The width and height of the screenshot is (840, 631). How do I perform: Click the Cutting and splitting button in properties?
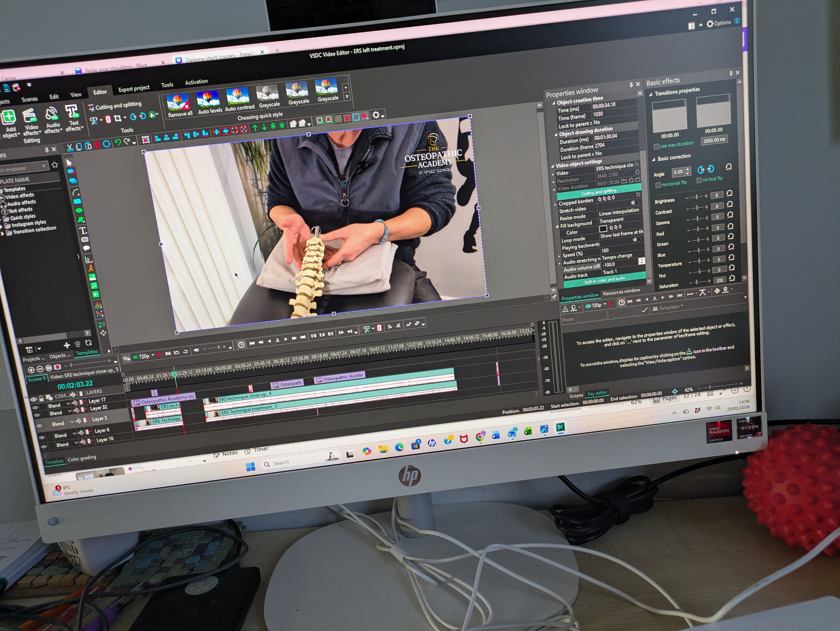click(599, 192)
